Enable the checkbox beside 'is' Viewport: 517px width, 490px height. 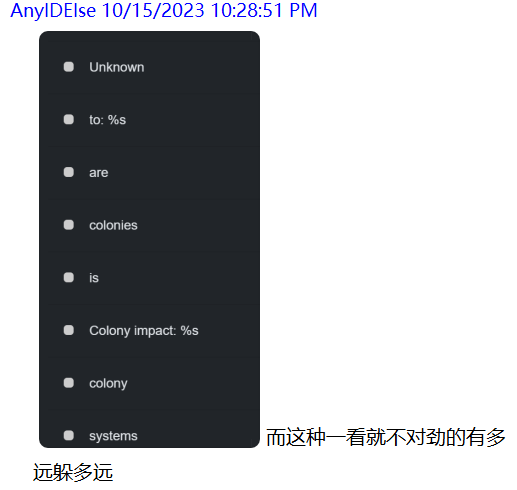(69, 277)
